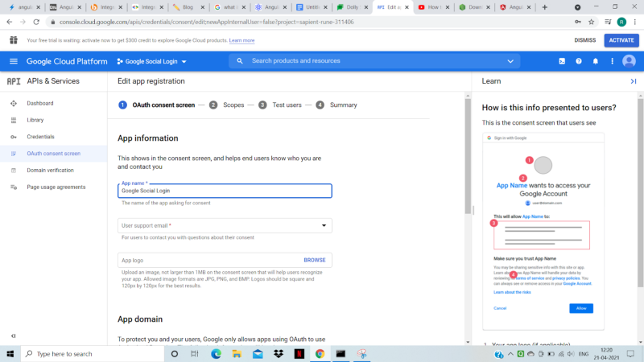
Task: Open the main navigation hamburger menu
Action: coord(14,61)
